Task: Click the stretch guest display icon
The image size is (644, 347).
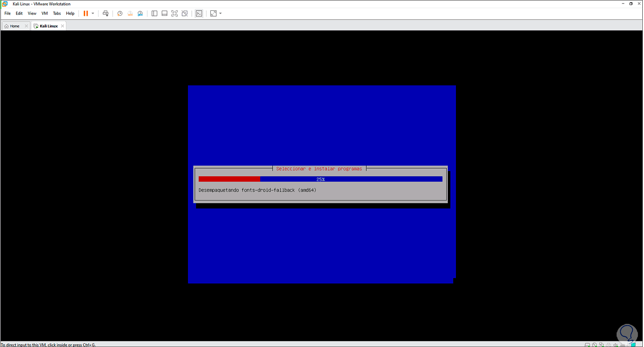Action: (x=213, y=13)
